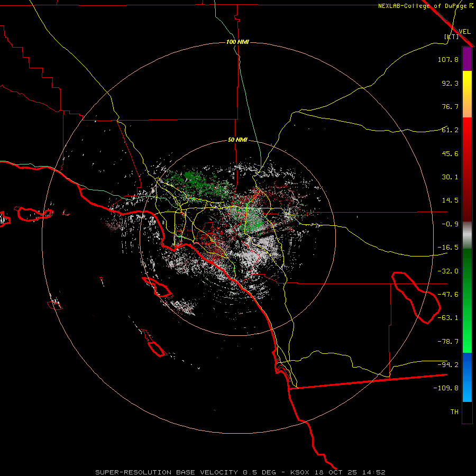Viewport: 476px width, 476px height.
Task: Pick the gray near-zero segment of the color bar
Action: point(467,235)
